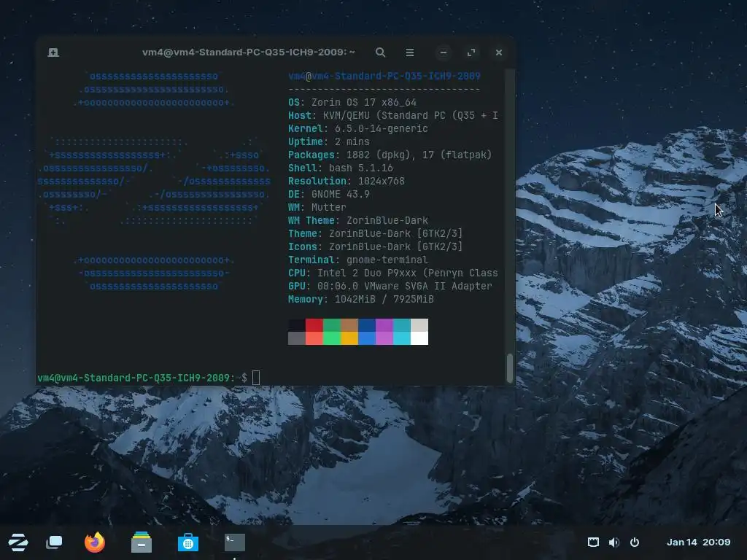Minimize the terminal window

click(x=444, y=52)
